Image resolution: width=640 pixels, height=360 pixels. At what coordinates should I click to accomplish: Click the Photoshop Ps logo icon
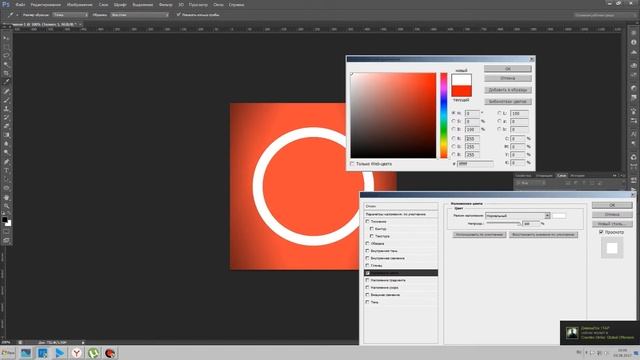[x=6, y=4]
